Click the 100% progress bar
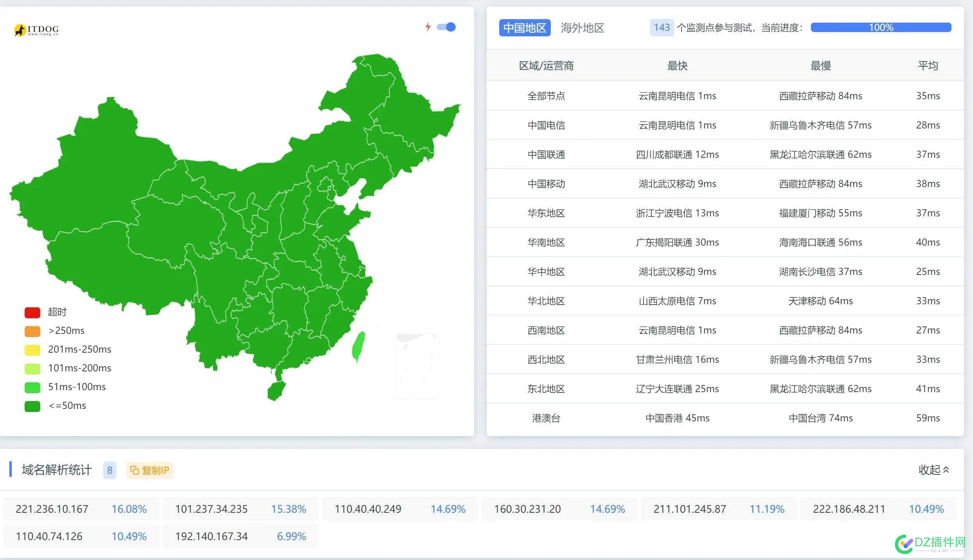The height and width of the screenshot is (560, 973). [x=880, y=27]
